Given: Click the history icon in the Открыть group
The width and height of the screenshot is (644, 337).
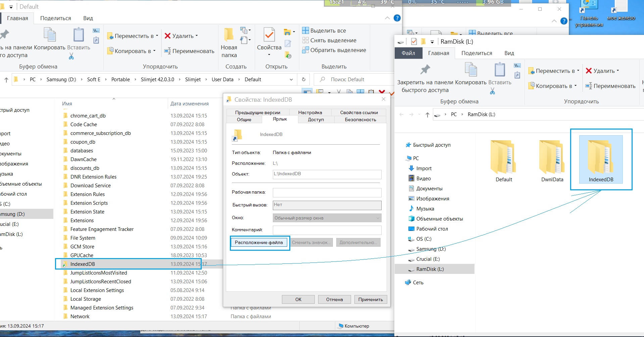Looking at the screenshot, I should point(288,55).
